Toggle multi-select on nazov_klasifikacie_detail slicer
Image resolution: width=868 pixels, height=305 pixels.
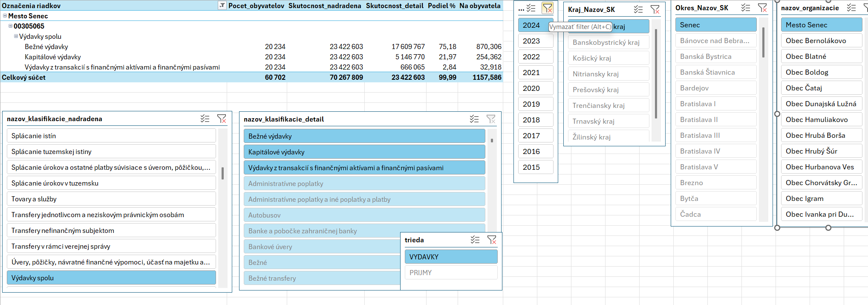coord(474,119)
